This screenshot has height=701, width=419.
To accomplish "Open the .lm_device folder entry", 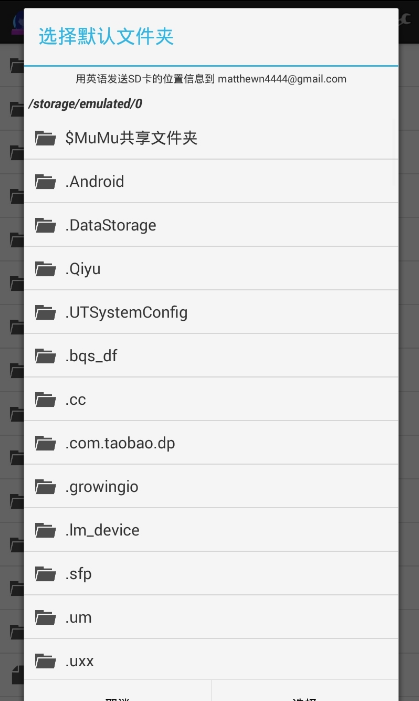I will [x=211, y=530].
